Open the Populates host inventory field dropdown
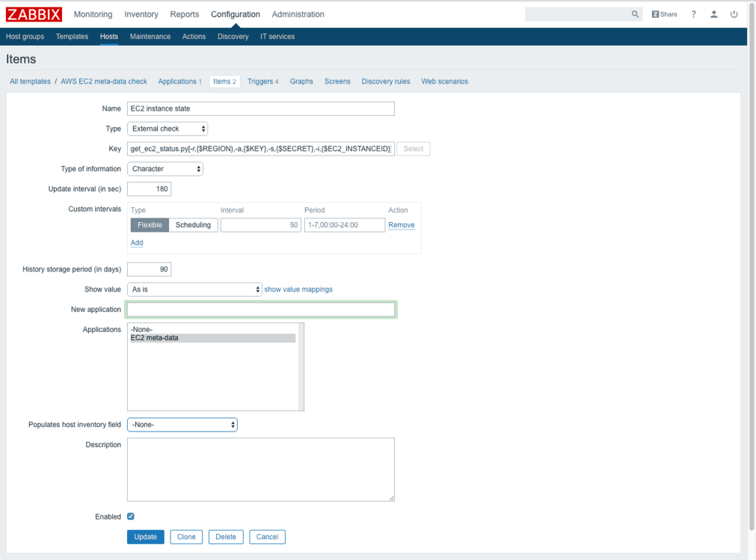Image resolution: width=756 pixels, height=560 pixels. point(182,424)
